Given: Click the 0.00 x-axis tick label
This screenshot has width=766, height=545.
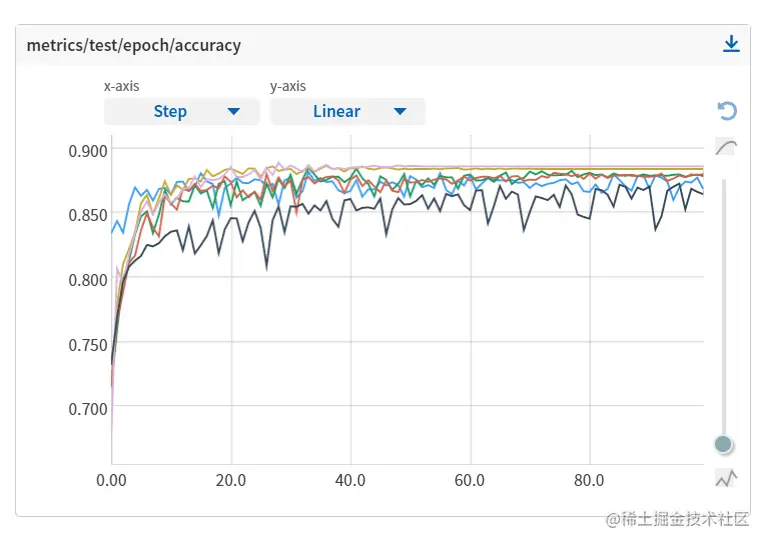Looking at the screenshot, I should [x=111, y=481].
